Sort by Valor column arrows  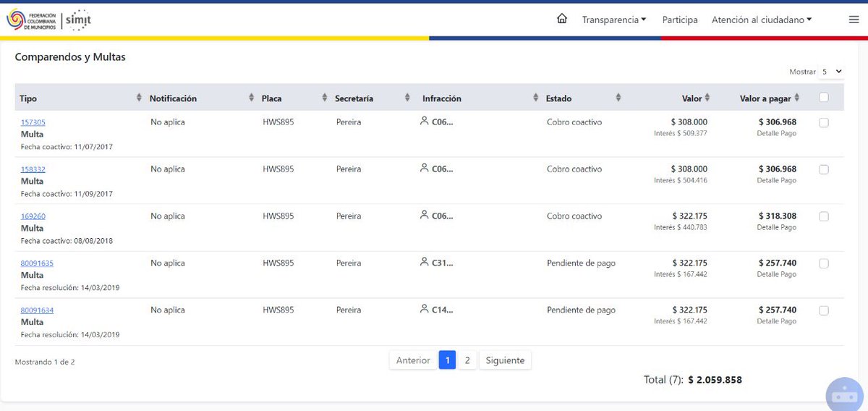click(x=707, y=98)
